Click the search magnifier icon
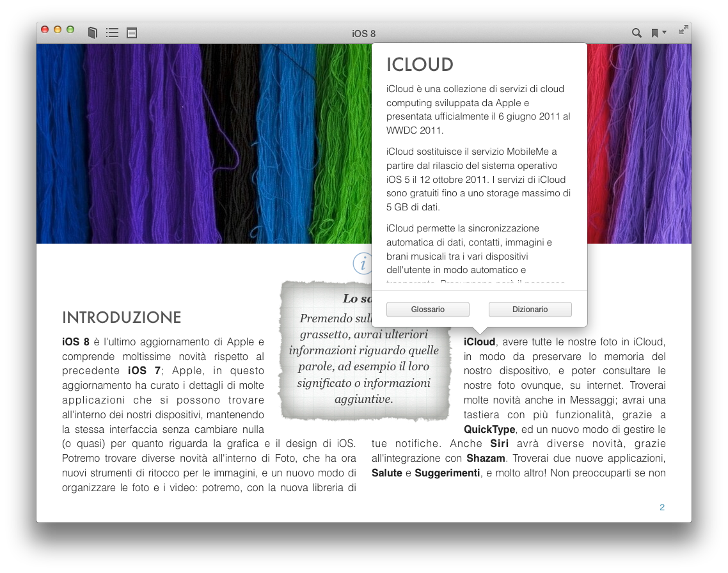The height and width of the screenshot is (573, 728). (x=637, y=33)
